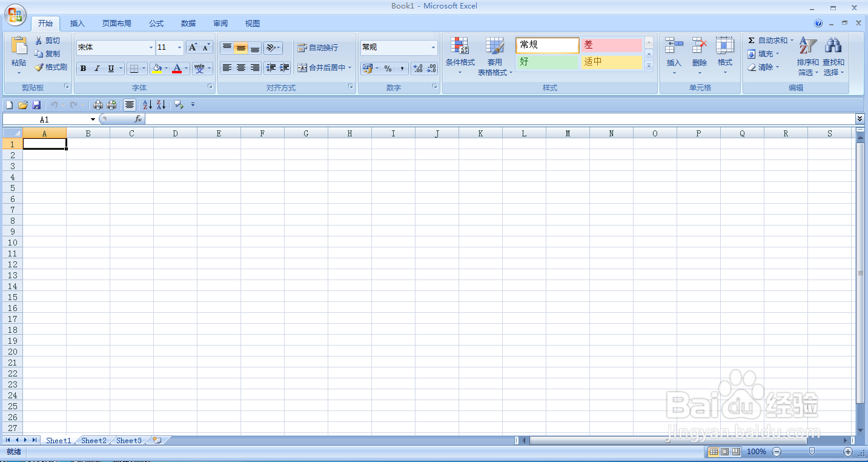
Task: Click the blue Help question mark icon
Action: 818,23
